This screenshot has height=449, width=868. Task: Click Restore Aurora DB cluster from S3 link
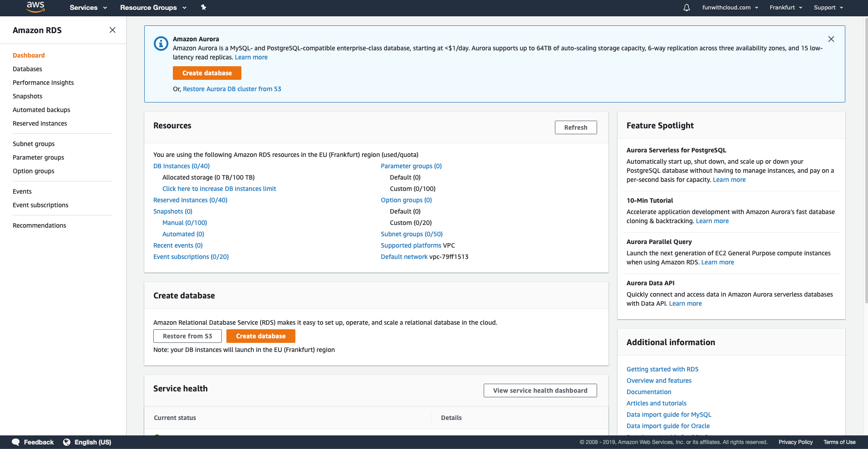[x=232, y=89]
